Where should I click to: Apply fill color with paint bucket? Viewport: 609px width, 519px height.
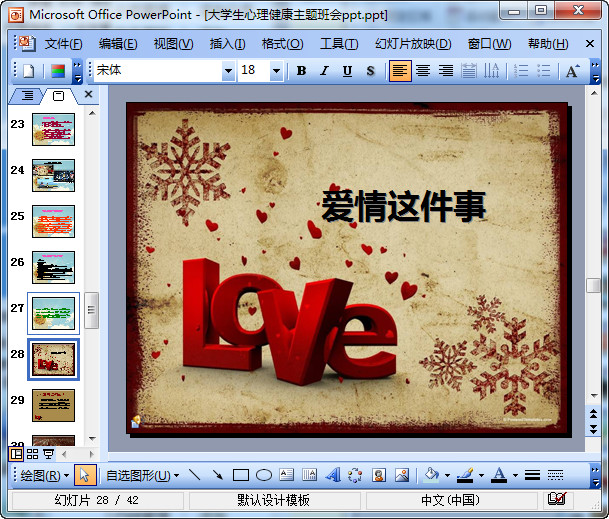point(432,475)
